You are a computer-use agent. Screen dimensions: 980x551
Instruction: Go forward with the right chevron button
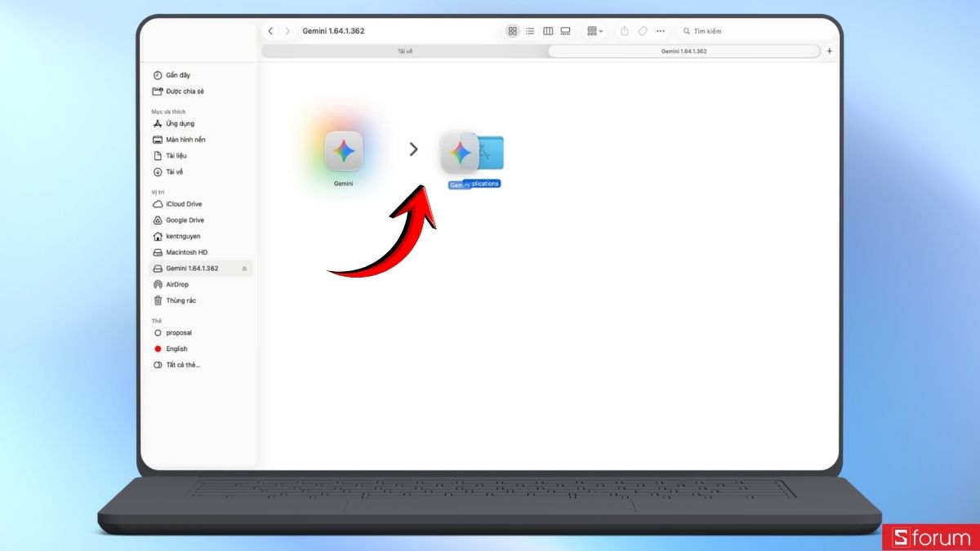(x=287, y=31)
